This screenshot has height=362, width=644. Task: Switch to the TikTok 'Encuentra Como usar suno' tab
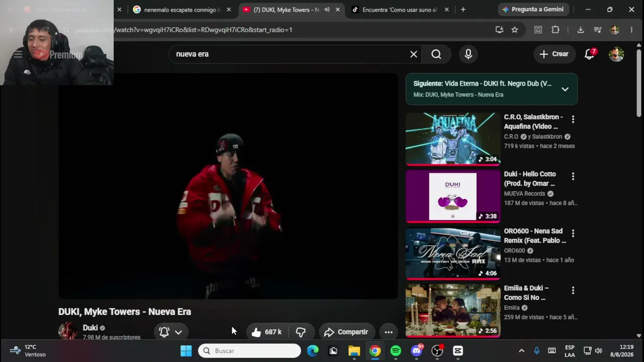click(x=399, y=10)
